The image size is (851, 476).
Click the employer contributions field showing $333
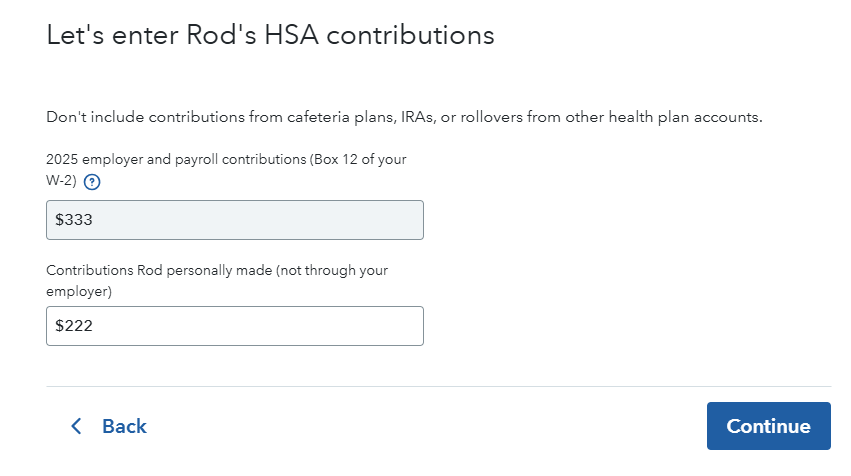(235, 220)
